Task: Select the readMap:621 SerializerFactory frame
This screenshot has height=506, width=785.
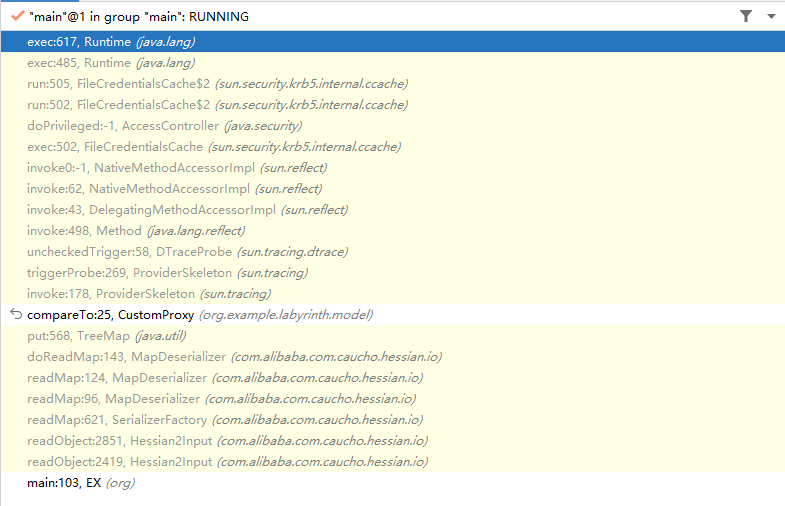Action: 226,420
